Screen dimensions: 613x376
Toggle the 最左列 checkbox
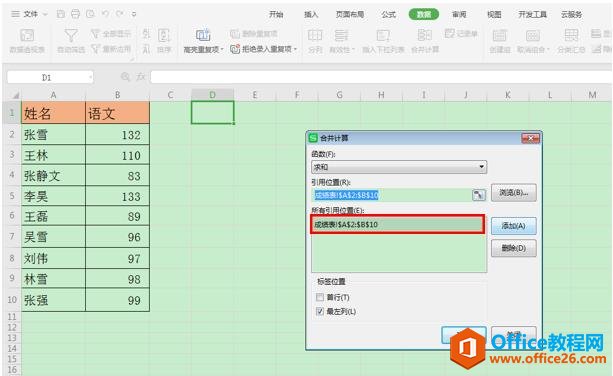320,312
